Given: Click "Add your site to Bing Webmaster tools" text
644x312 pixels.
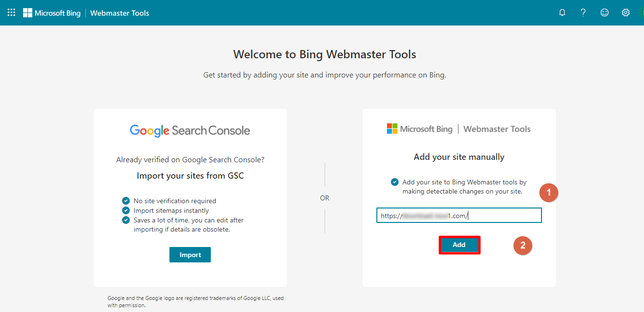Looking at the screenshot, I should pos(464,187).
